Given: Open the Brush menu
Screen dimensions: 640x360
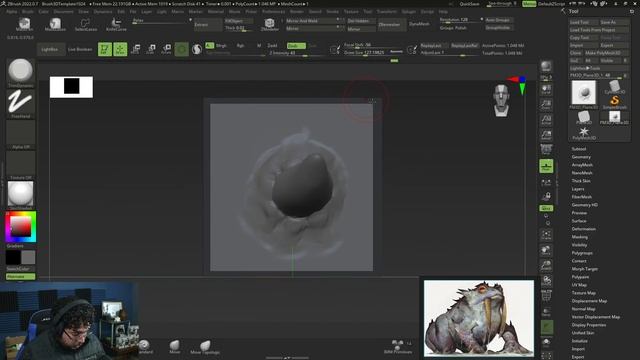Looking at the screenshot, I should click(27, 12).
